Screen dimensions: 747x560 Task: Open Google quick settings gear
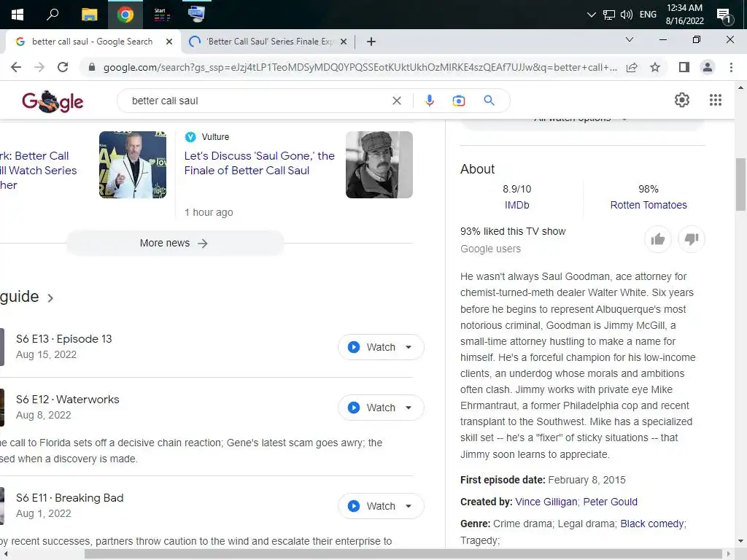point(682,100)
